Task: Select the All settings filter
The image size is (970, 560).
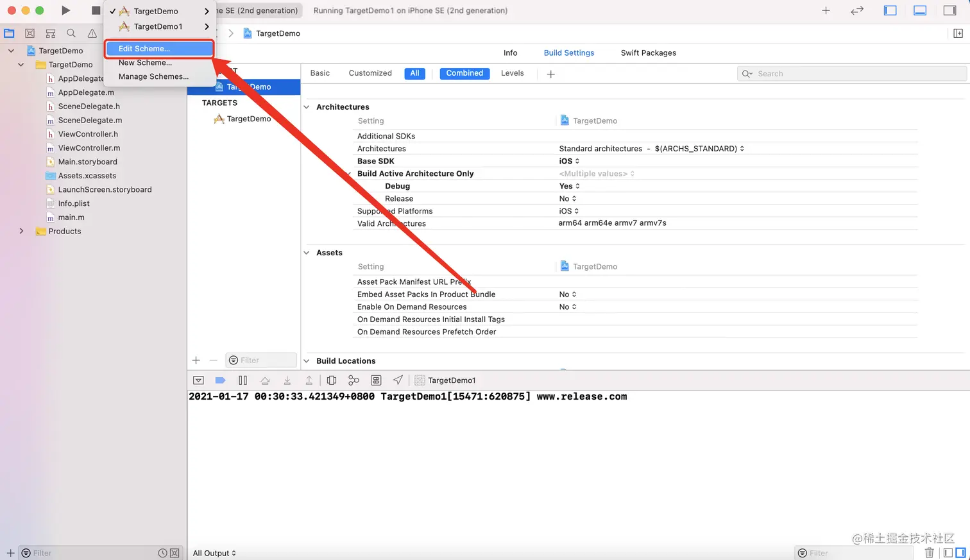Action: [x=415, y=73]
